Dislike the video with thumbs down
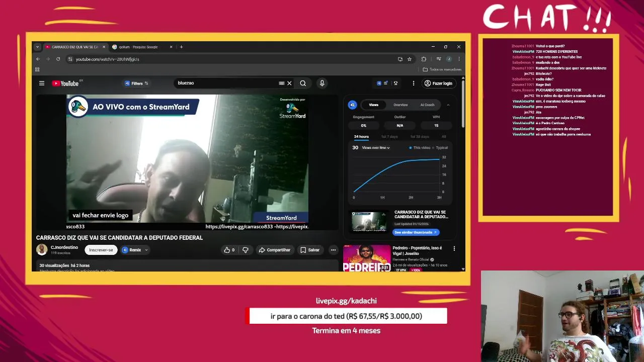The image size is (644, 362). click(x=246, y=250)
